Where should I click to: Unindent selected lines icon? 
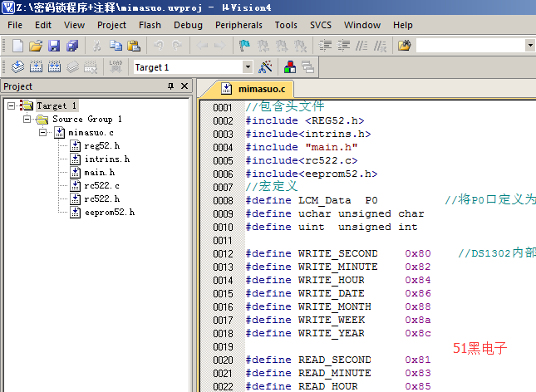click(343, 46)
